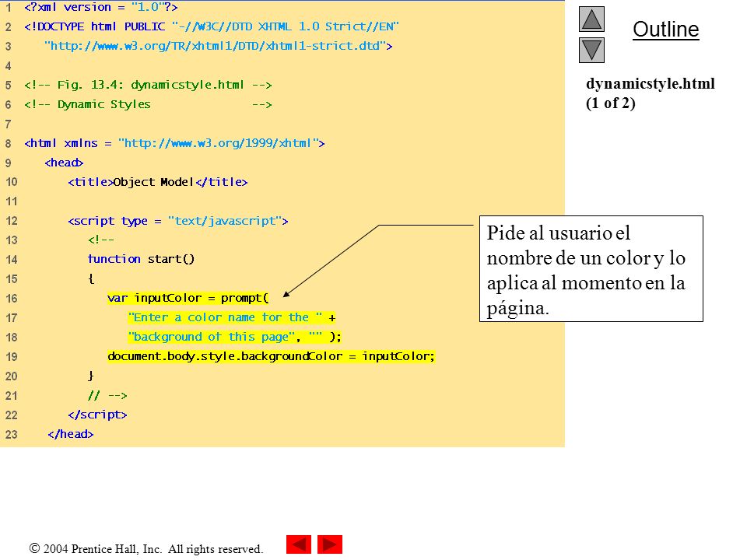This screenshot has width=747, height=560.
Task: Select the document.body.style.backgroundColor statement
Action: tap(271, 357)
